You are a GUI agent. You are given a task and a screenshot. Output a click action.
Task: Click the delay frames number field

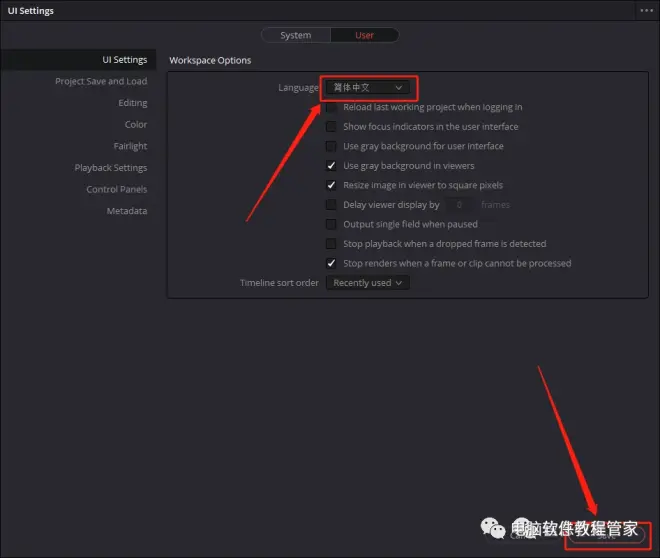(x=459, y=205)
